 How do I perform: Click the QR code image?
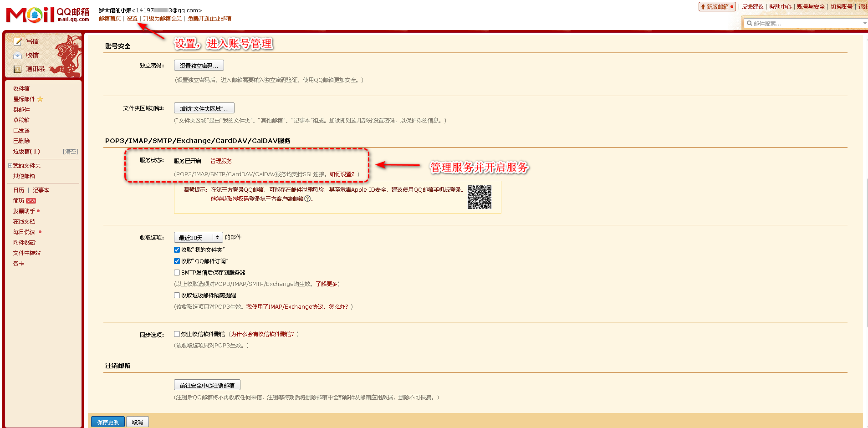[479, 197]
